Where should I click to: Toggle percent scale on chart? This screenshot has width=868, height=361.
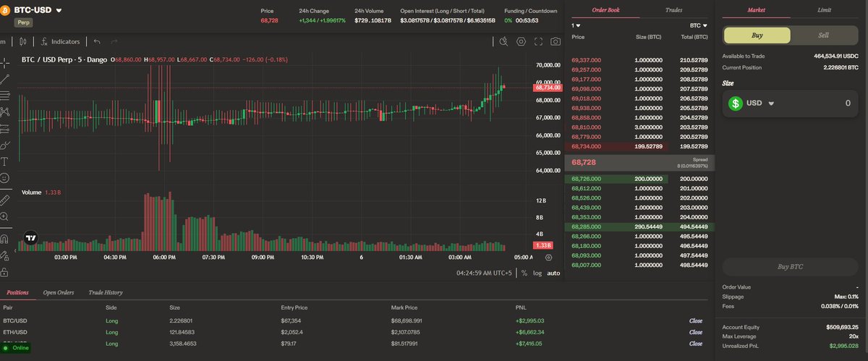pos(524,273)
